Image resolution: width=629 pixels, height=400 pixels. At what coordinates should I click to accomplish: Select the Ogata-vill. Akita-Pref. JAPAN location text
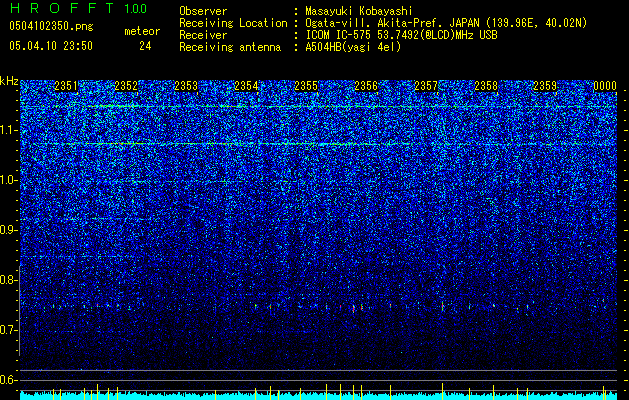(x=446, y=23)
